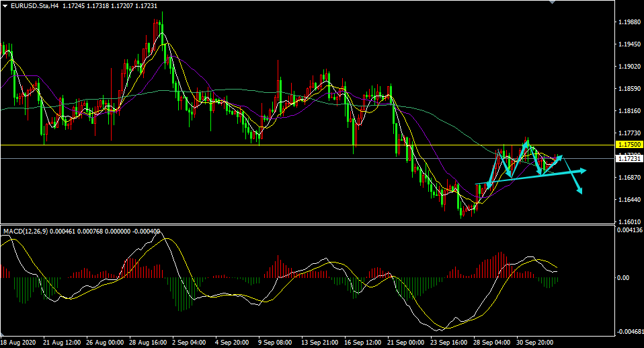Click the cyan arrowhead pointing down-right
This screenshot has height=348, width=644.
[579, 191]
